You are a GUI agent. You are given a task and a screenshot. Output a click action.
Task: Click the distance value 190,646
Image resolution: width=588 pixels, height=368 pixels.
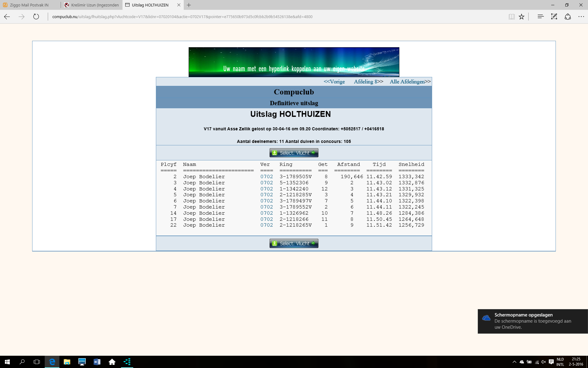click(x=352, y=177)
